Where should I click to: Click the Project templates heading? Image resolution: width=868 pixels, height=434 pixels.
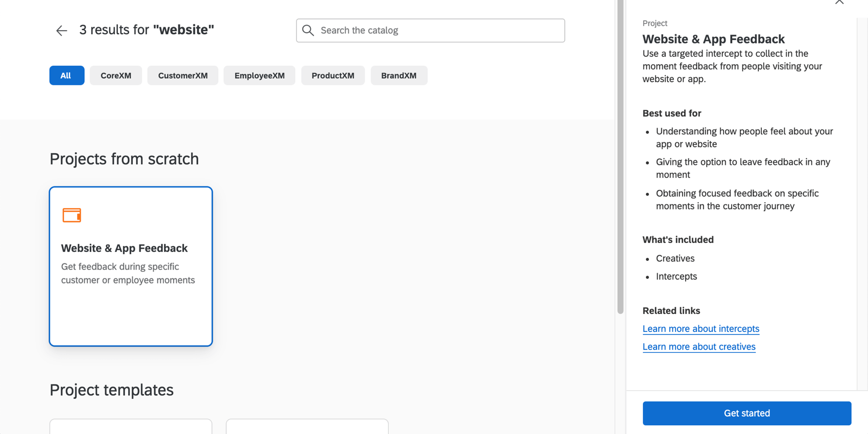click(x=111, y=390)
